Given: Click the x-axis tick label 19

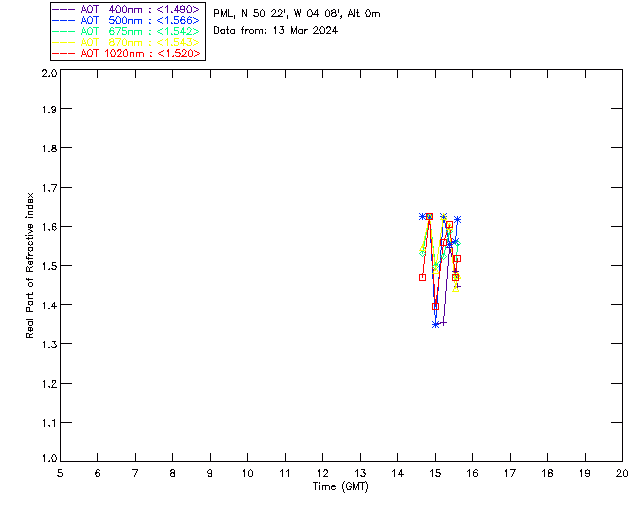Looking at the screenshot, I should tap(585, 473).
